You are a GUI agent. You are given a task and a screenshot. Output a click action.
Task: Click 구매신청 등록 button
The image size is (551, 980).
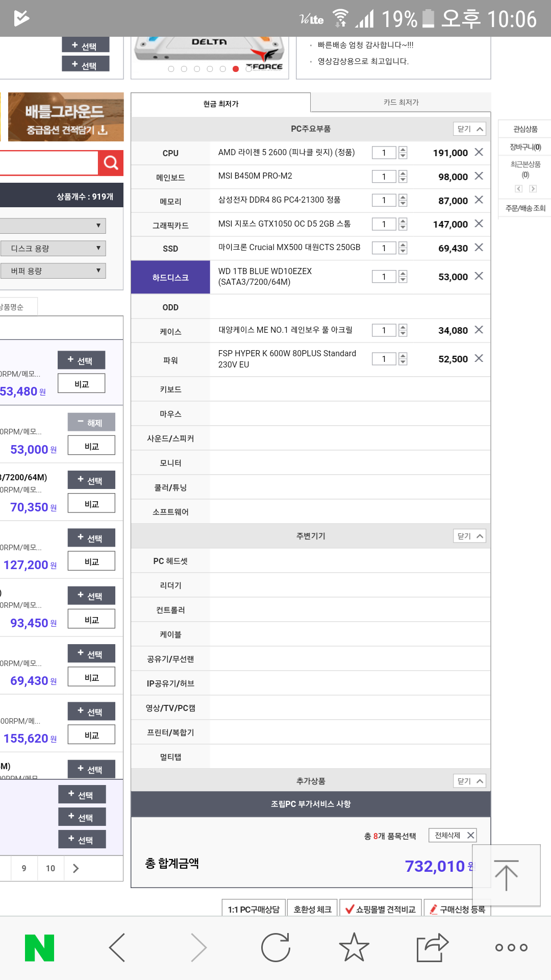point(457,909)
